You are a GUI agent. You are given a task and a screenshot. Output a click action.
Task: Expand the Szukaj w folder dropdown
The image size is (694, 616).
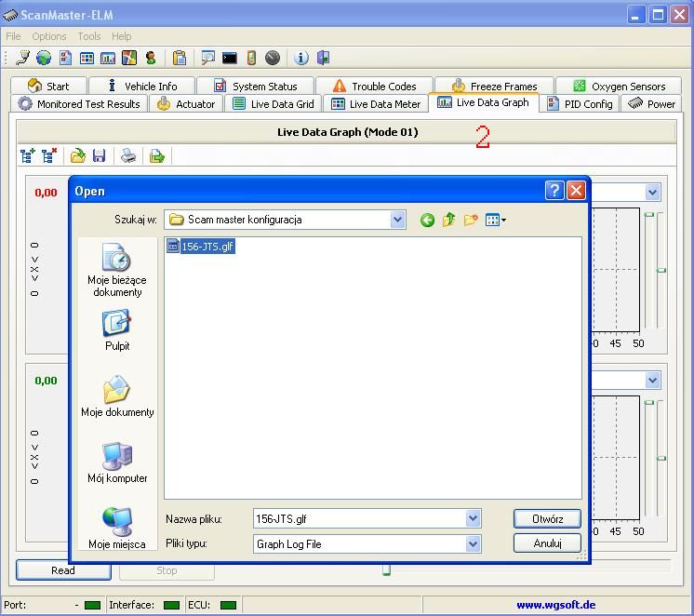coord(398,220)
